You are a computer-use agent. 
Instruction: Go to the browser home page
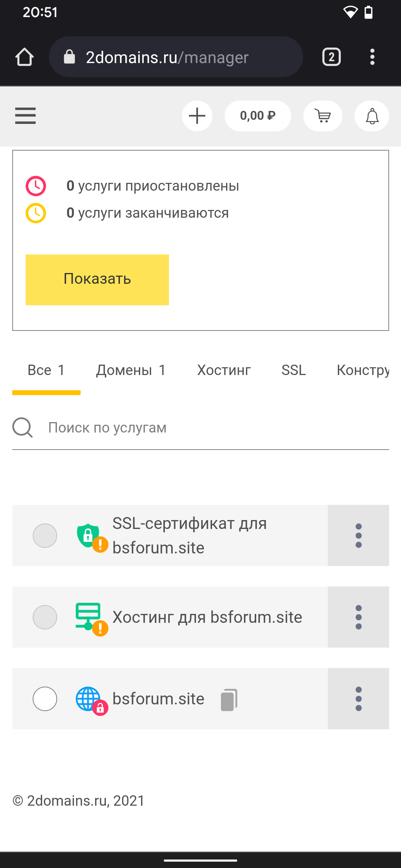(x=25, y=57)
